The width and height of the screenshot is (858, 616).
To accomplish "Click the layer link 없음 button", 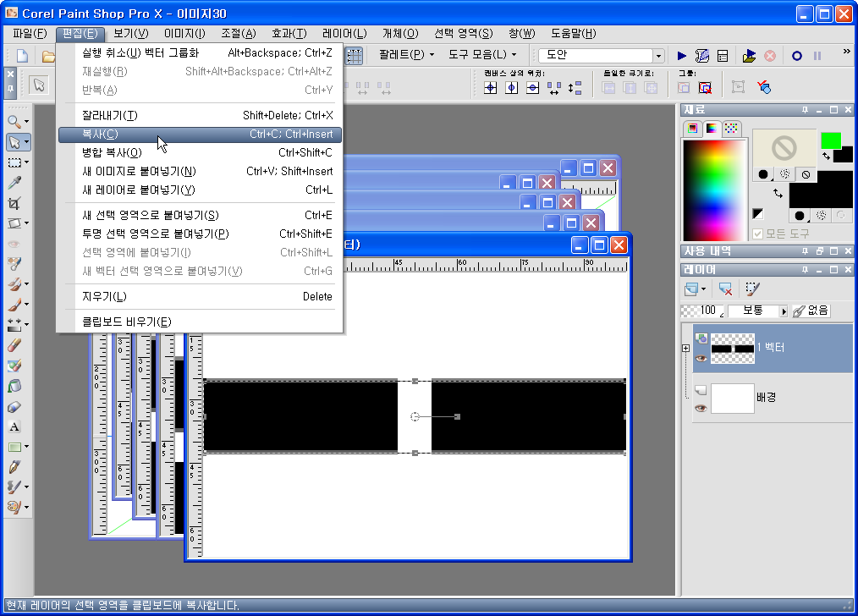I will coord(811,311).
